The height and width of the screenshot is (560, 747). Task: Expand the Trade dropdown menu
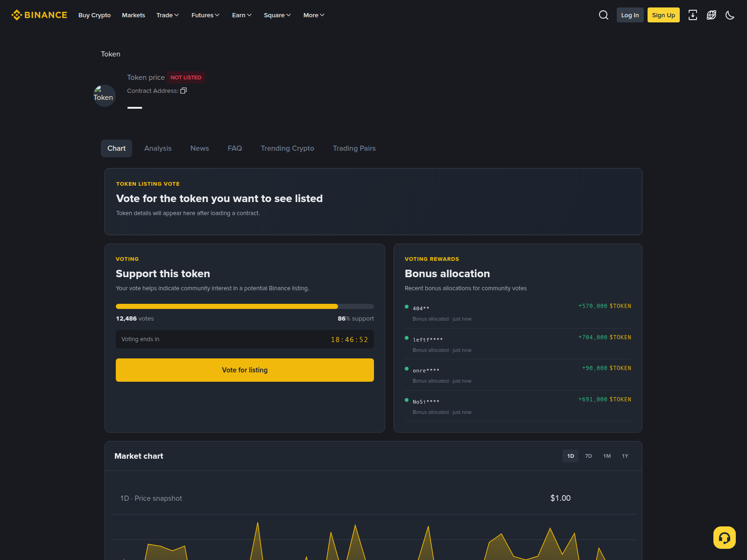point(168,15)
